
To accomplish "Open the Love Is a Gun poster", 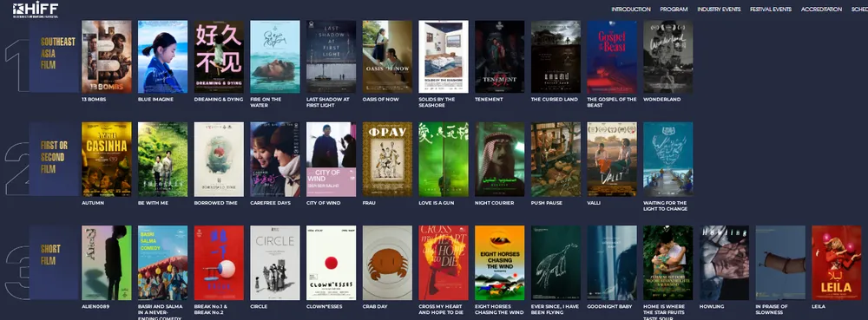I will (444, 160).
